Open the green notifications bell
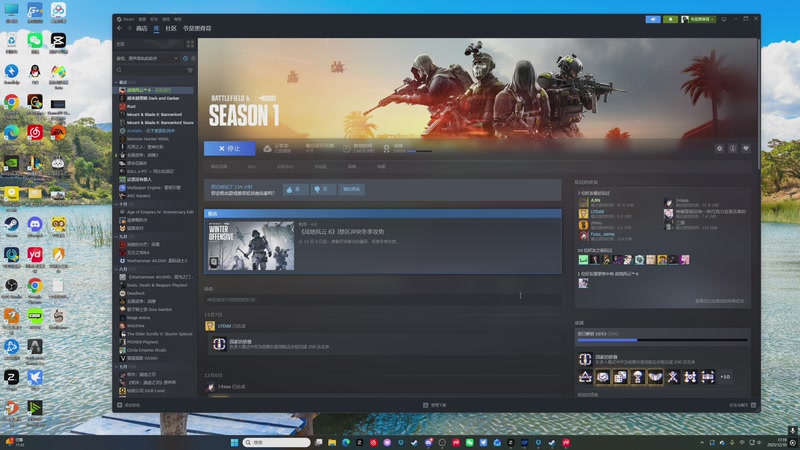Image resolution: width=800 pixels, height=450 pixels. [x=670, y=19]
